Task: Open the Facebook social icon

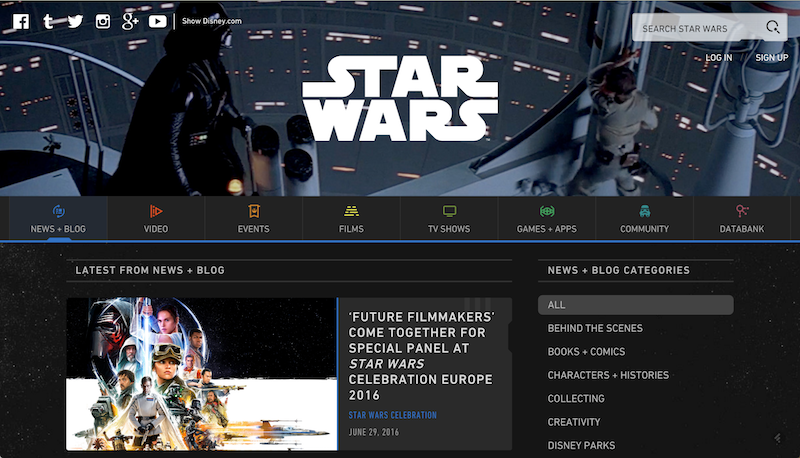Action: pos(21,21)
